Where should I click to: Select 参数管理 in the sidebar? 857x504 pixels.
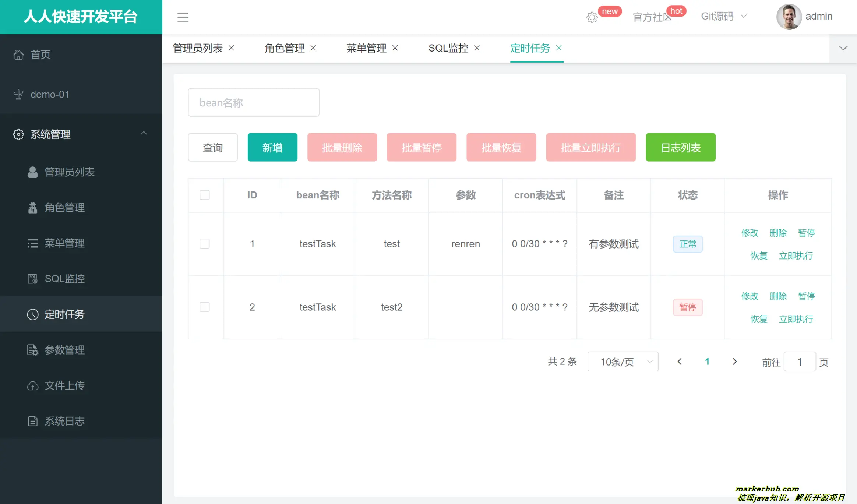65,350
